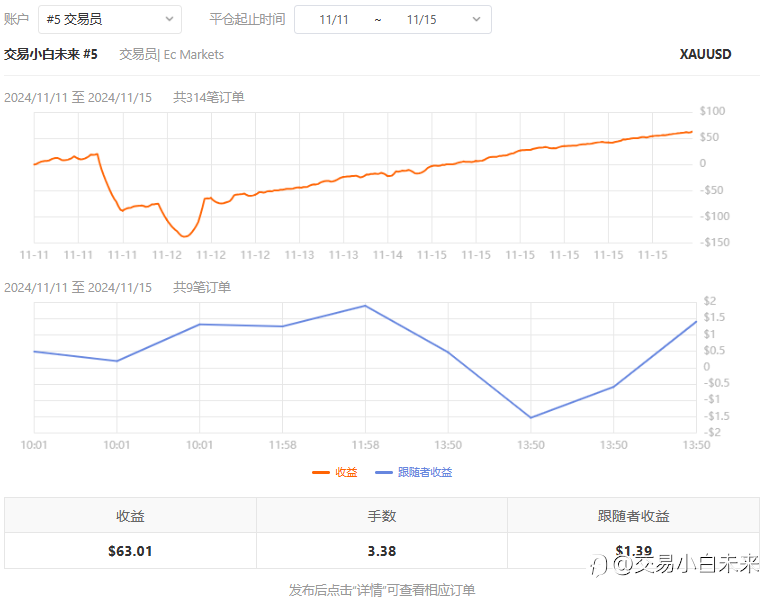Click the 11-14 x-axis label on profit chart
Image resolution: width=768 pixels, height=603 pixels.
point(387,255)
